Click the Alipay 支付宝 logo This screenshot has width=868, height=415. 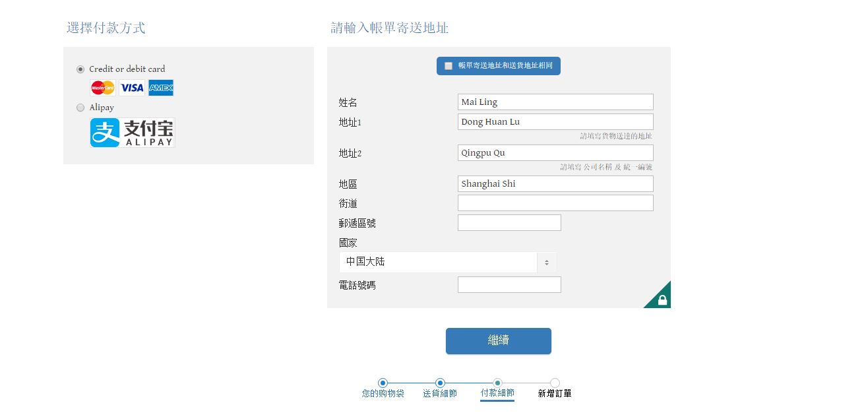point(132,133)
